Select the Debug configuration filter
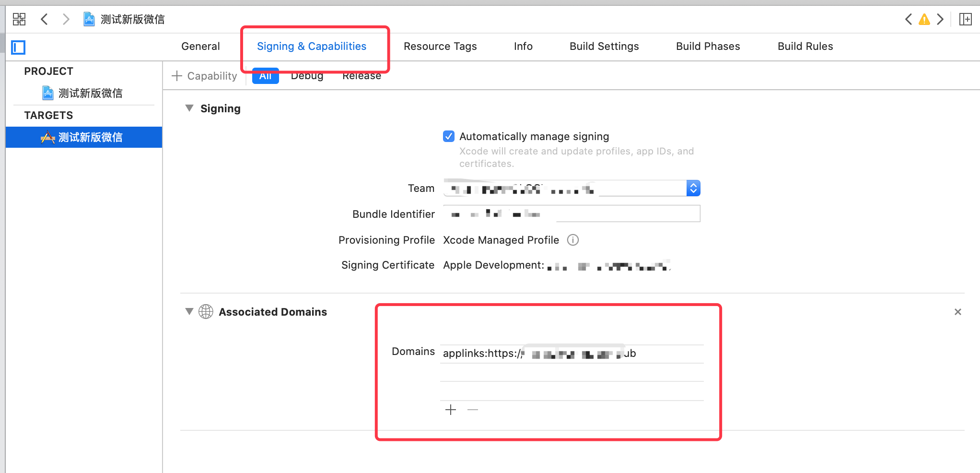The height and width of the screenshot is (473, 980). 307,76
